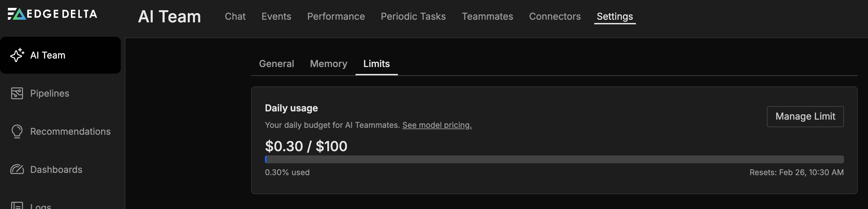Click the Recommendations lightbulb icon
868x209 pixels.
[x=17, y=131]
